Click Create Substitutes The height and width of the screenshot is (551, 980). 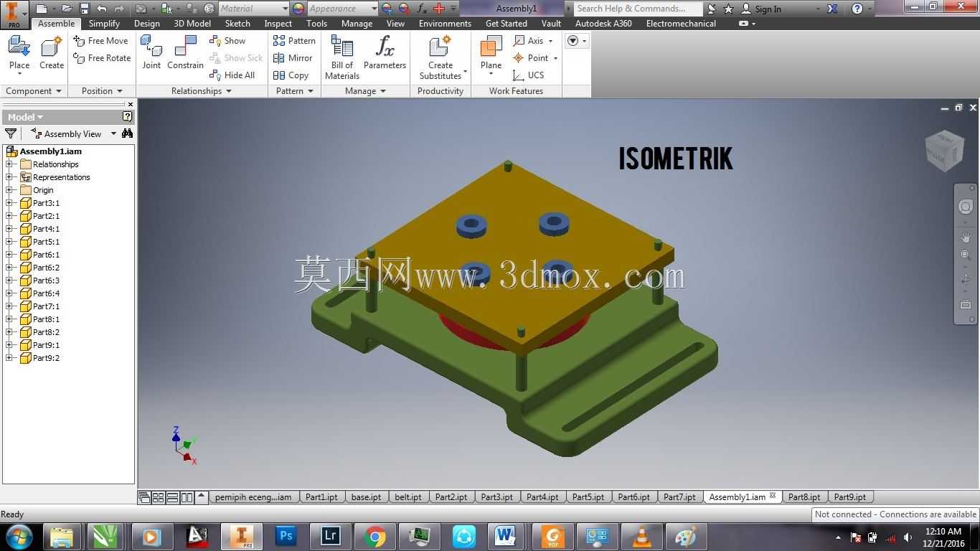tap(440, 57)
